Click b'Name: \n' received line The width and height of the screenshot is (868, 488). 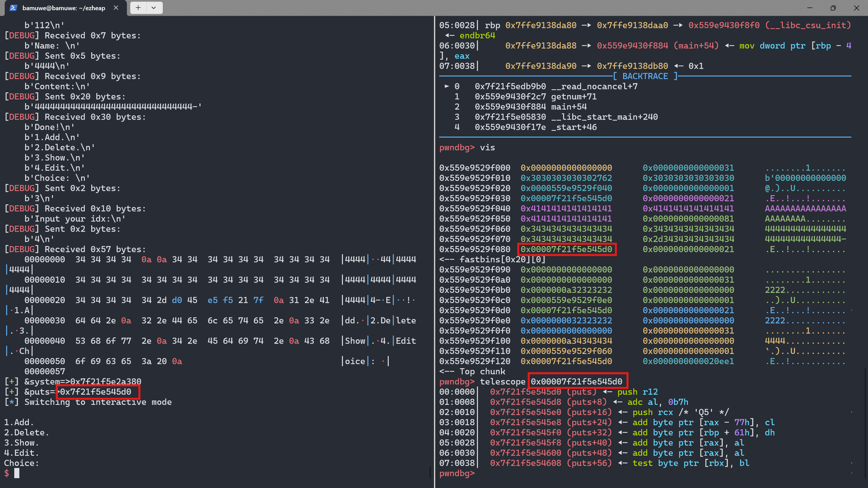click(x=52, y=45)
